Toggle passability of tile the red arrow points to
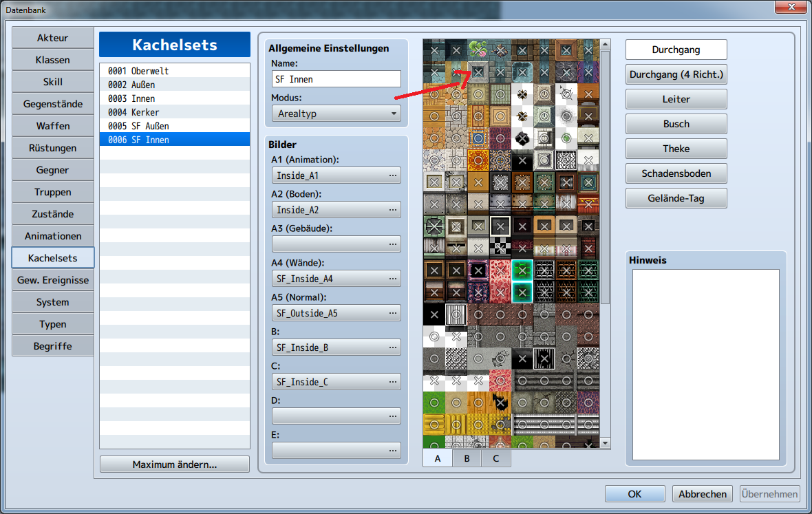The height and width of the screenshot is (514, 812). (478, 71)
